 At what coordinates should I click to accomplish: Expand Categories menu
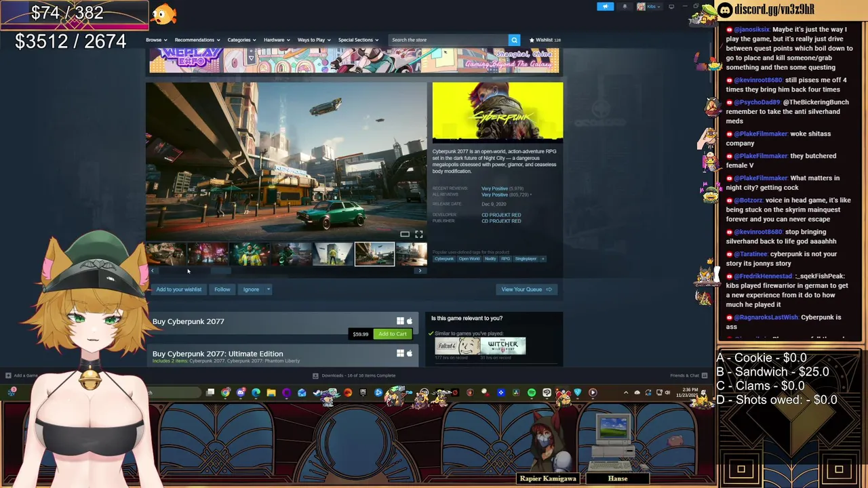pyautogui.click(x=241, y=40)
